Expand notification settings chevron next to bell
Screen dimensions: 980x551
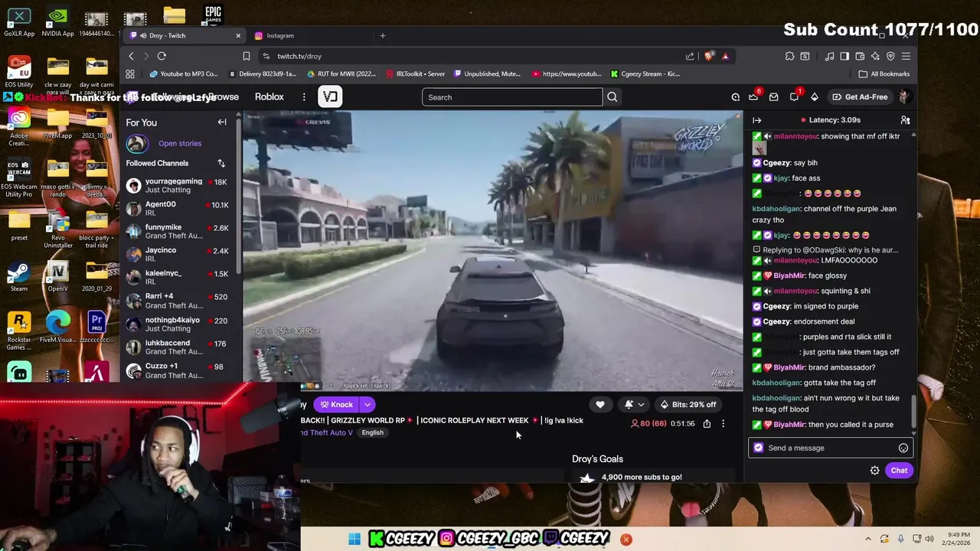click(641, 405)
